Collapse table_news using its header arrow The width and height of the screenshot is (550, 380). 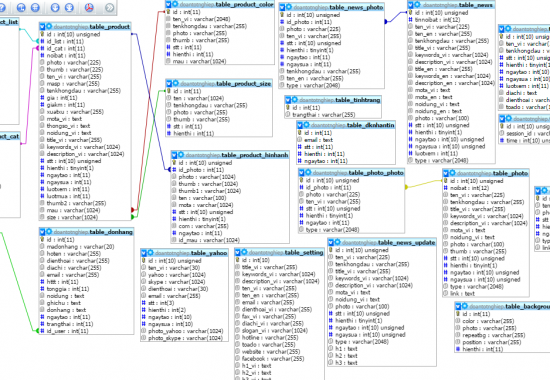pos(411,5)
